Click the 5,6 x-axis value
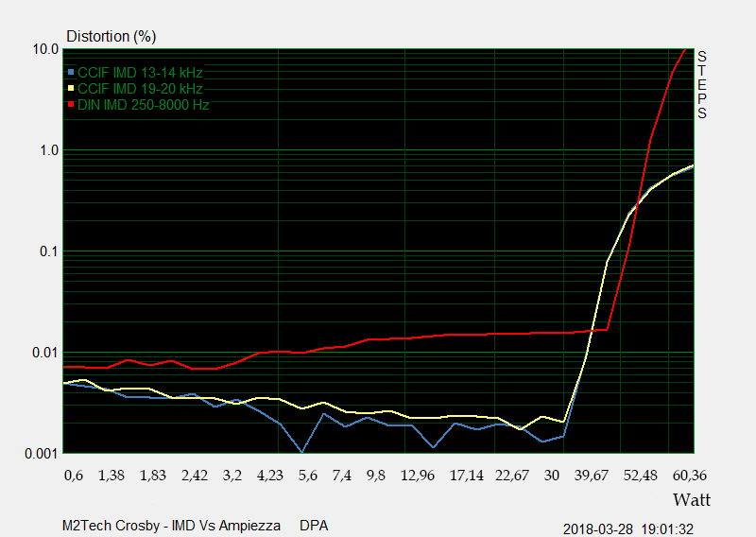Screen dimensions: 756x537 tap(308, 476)
